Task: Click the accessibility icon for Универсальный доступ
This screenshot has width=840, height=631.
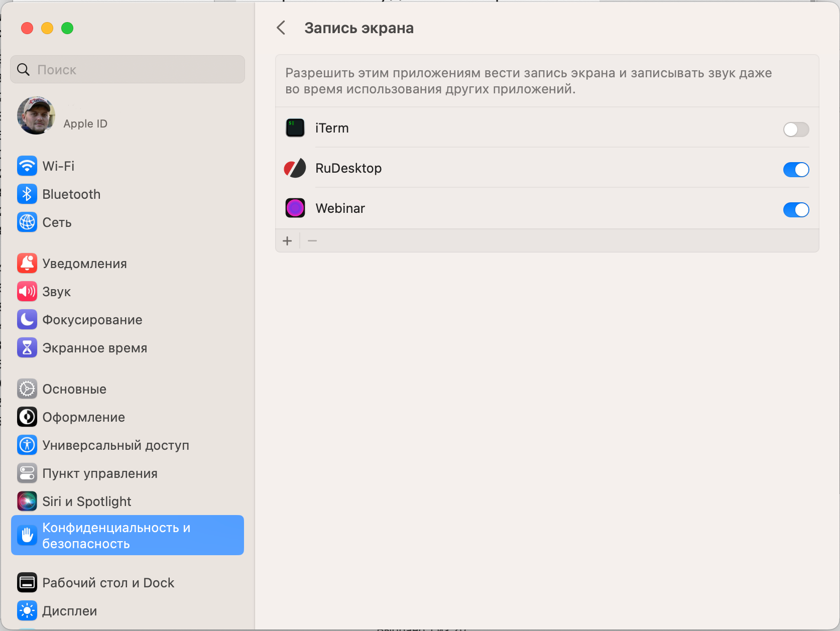Action: pos(27,445)
